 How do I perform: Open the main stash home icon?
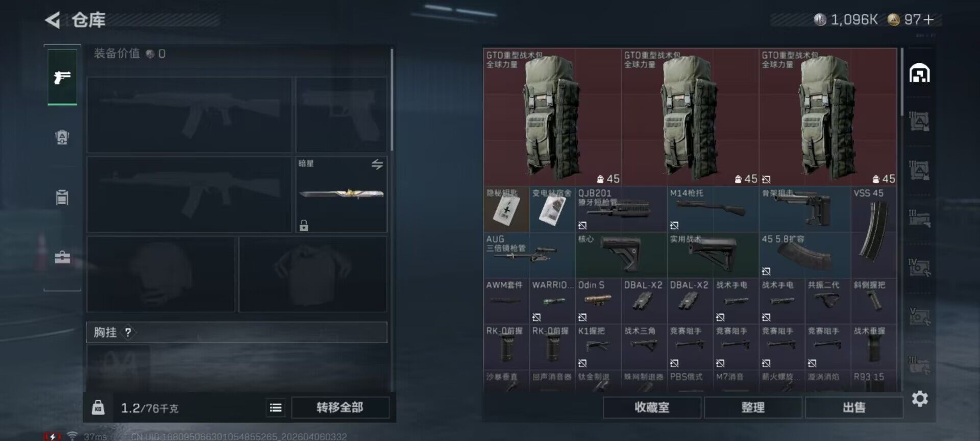(x=919, y=73)
